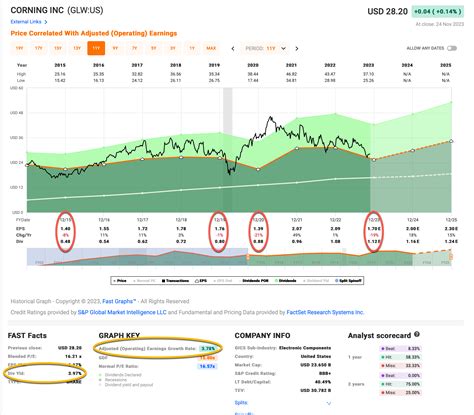This screenshot has height=415, width=474.
Task: Toggle green Dividends series in legend
Action: pos(286,281)
